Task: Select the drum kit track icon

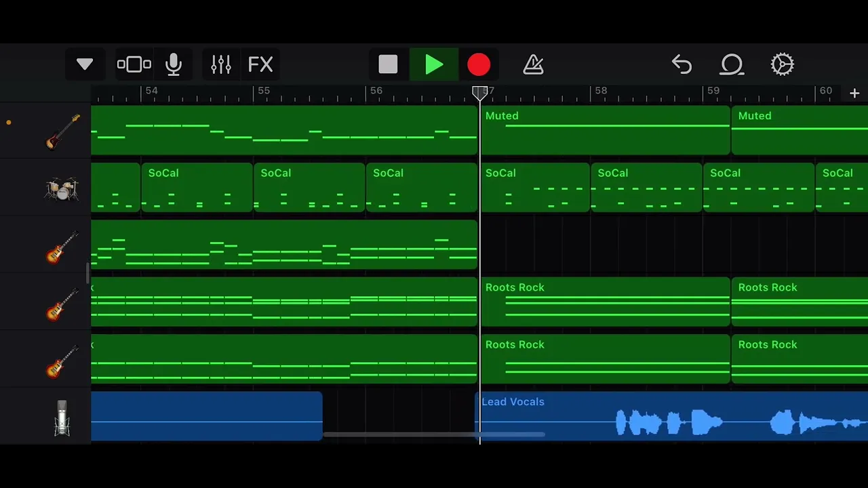Action: click(x=62, y=188)
